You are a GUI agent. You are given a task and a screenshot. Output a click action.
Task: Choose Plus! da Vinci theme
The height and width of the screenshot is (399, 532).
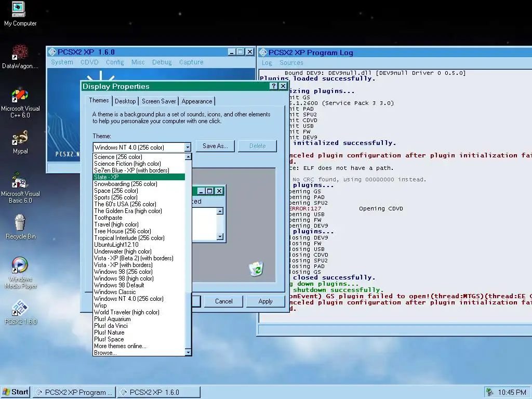click(x=139, y=326)
